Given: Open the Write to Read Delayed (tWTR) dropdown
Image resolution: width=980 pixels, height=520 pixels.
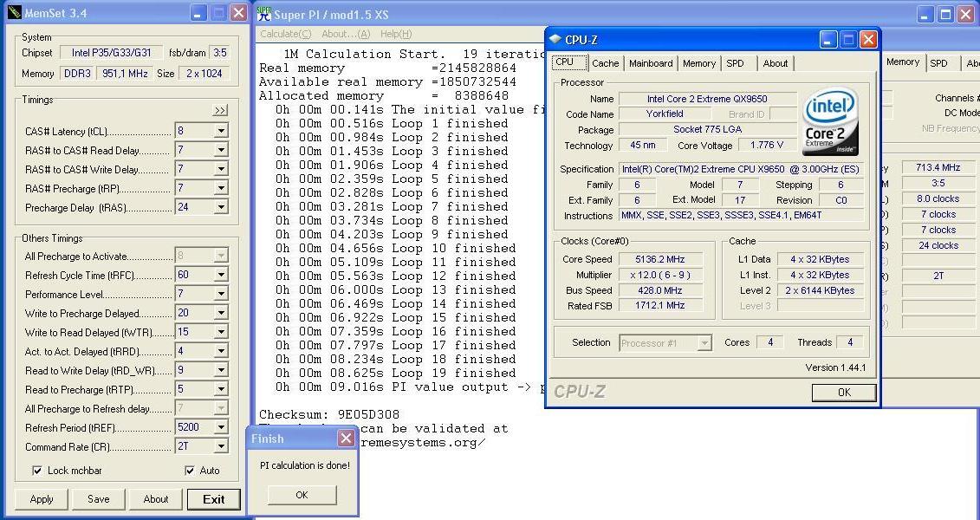Looking at the screenshot, I should [x=221, y=332].
